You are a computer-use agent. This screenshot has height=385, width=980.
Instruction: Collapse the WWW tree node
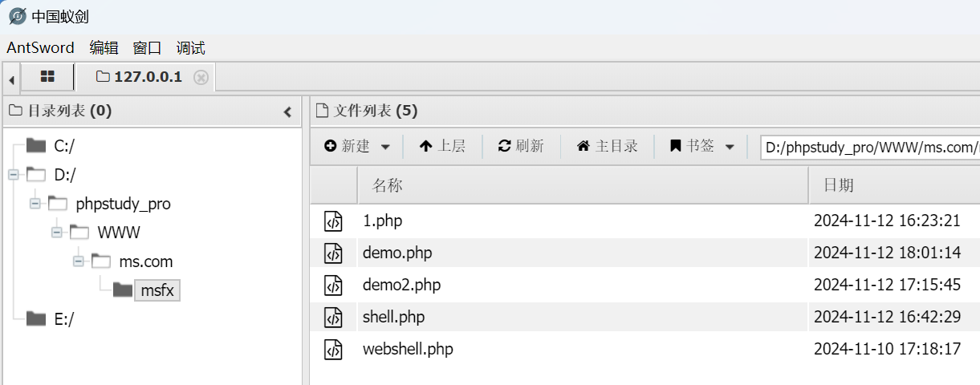57,232
